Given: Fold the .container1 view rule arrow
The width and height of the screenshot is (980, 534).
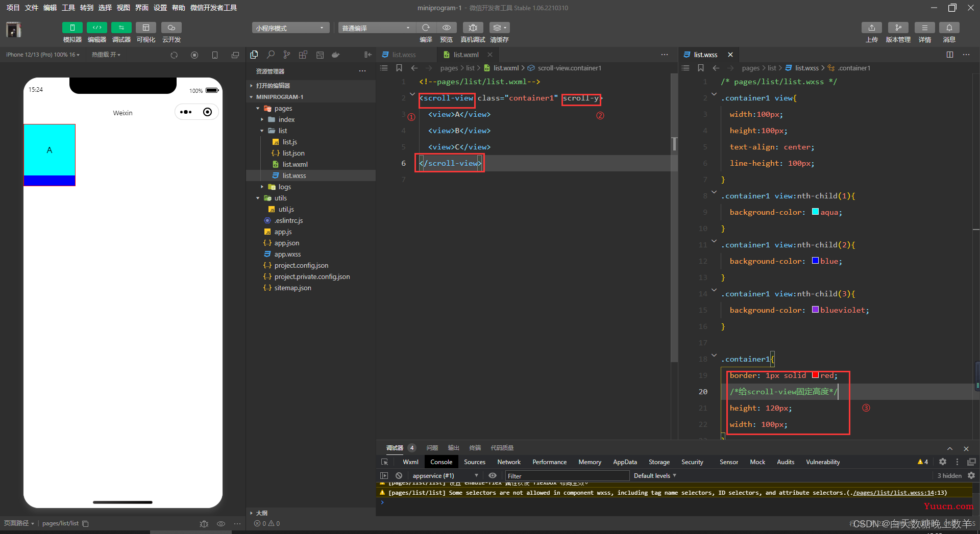Looking at the screenshot, I should [x=714, y=94].
